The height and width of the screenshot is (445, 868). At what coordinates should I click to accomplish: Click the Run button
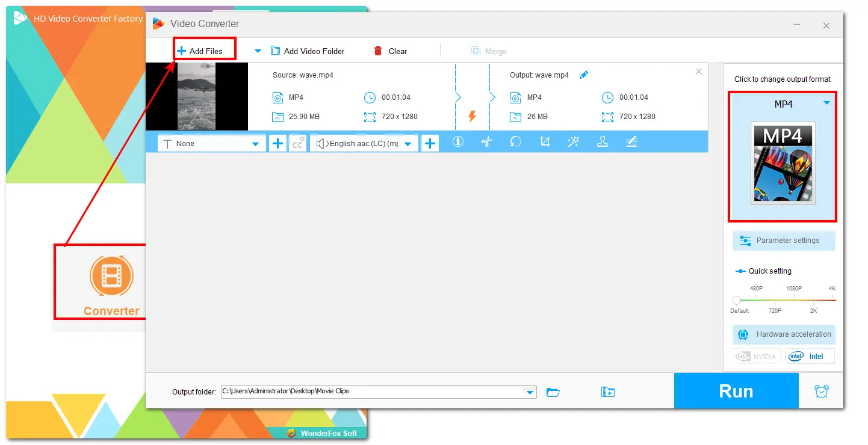736,391
